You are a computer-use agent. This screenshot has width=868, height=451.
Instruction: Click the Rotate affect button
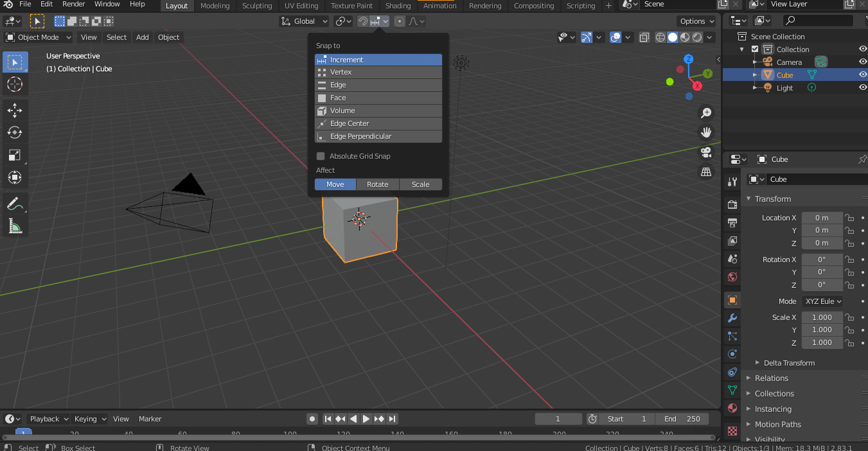coord(378,184)
